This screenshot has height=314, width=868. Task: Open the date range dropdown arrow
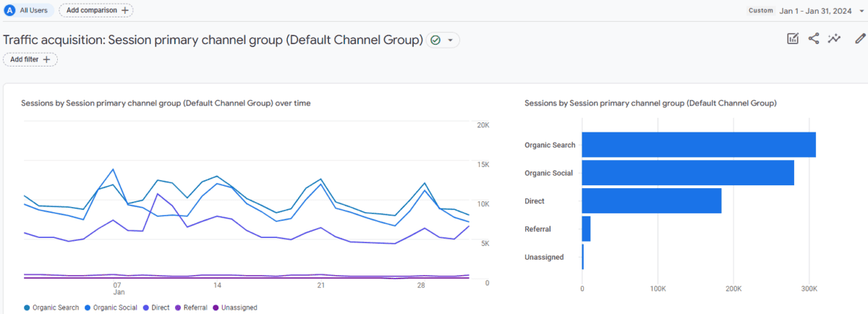point(861,11)
